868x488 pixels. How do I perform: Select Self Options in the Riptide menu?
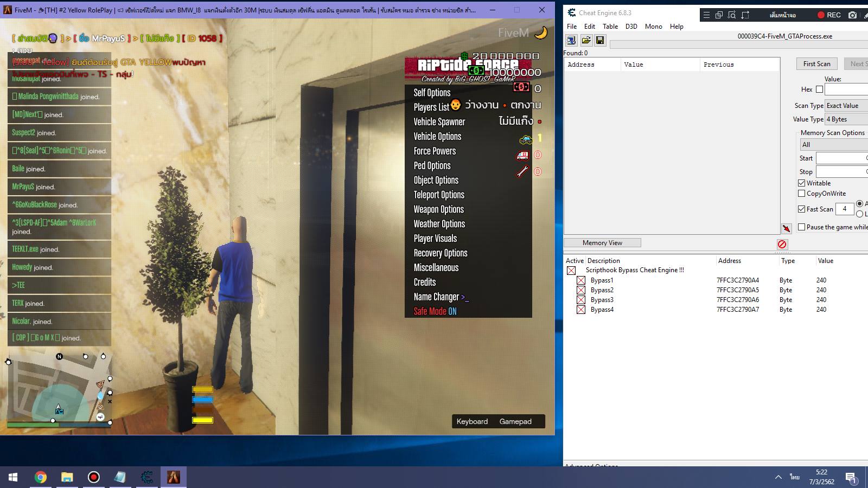[x=432, y=93]
